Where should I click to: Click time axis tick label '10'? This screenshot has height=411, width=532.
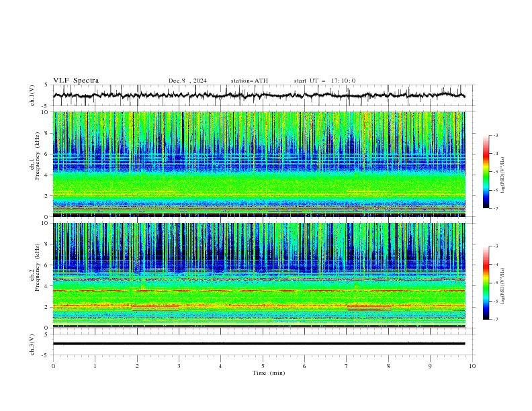[x=472, y=366]
